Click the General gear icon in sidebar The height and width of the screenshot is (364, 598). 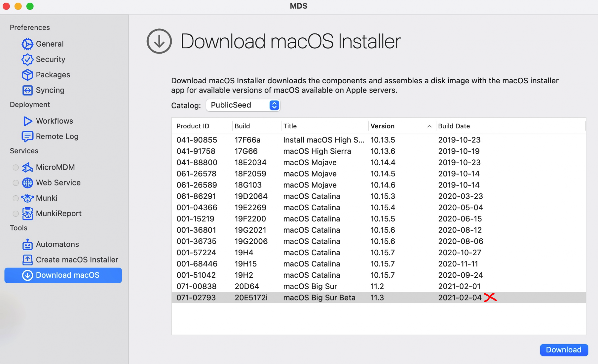pos(27,44)
